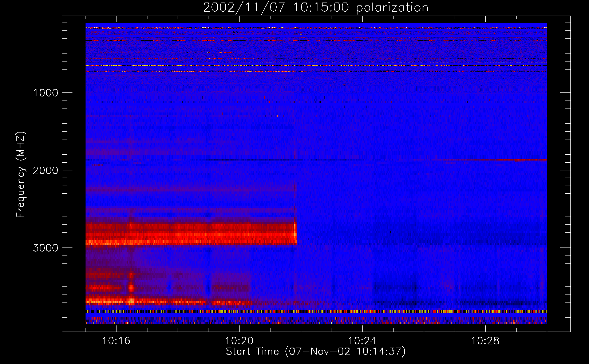Click the 10:28 time tick label

[485, 341]
